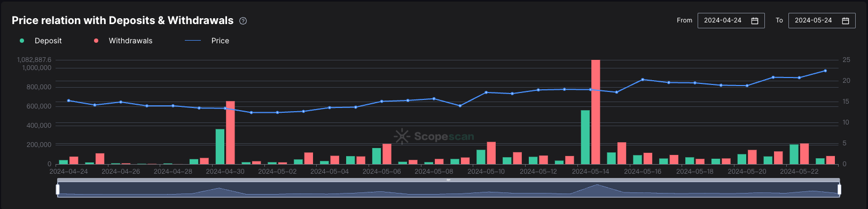
Task: Select the green deposit bar on 2024-05-22
Action: [x=794, y=154]
